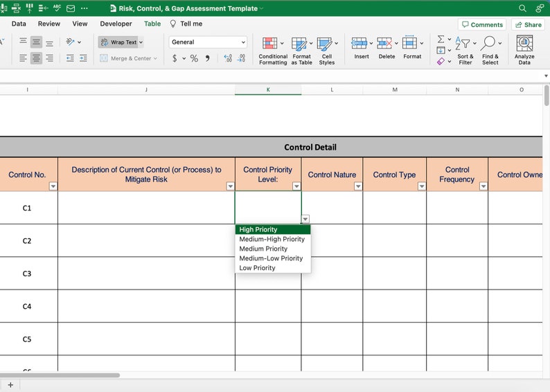Select High Priority from list
The height and width of the screenshot is (392, 550).
pos(273,230)
